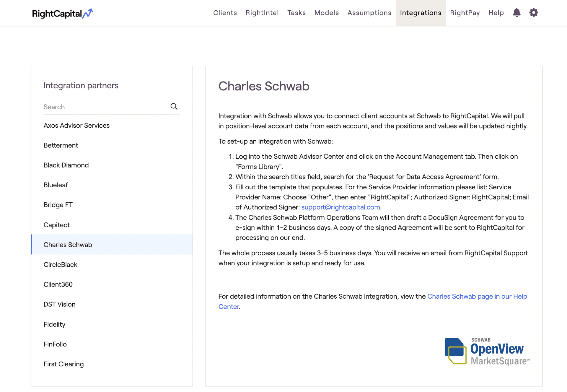The height and width of the screenshot is (392, 567).
Task: Choose CircleBlack integration
Action: coord(112,265)
